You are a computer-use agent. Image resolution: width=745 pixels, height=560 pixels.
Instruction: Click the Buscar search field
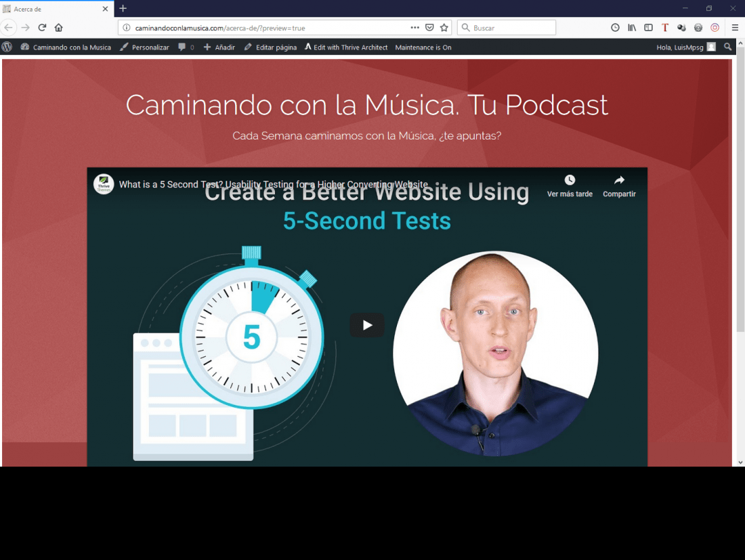coord(507,28)
